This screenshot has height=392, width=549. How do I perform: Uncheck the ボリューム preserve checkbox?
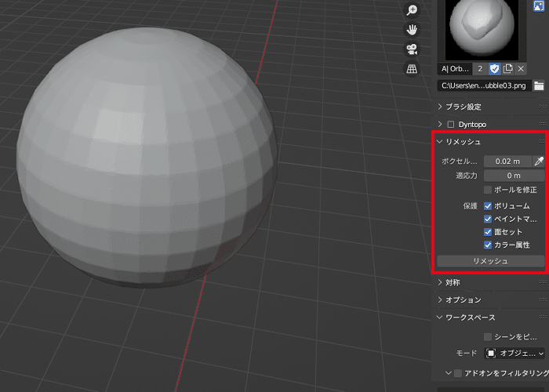[487, 206]
